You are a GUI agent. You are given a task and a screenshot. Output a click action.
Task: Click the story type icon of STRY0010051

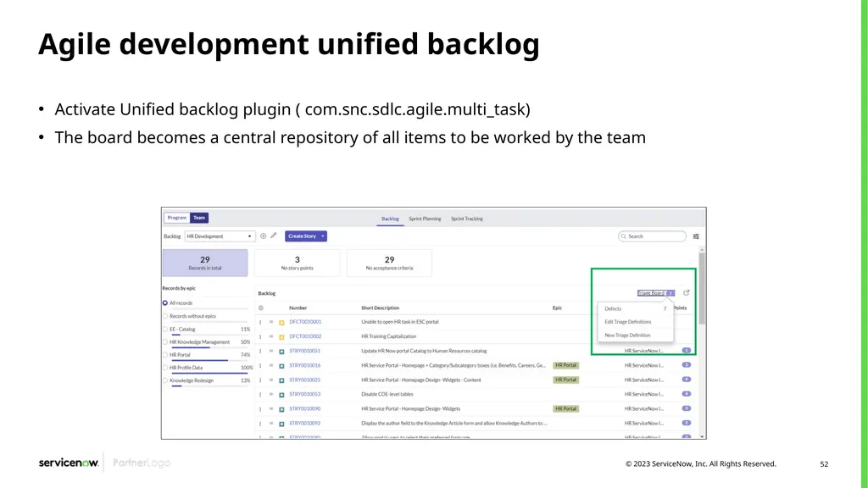pyautogui.click(x=281, y=352)
